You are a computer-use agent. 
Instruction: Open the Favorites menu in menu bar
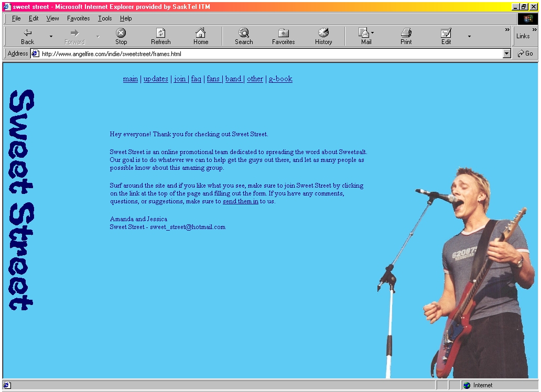coord(78,18)
